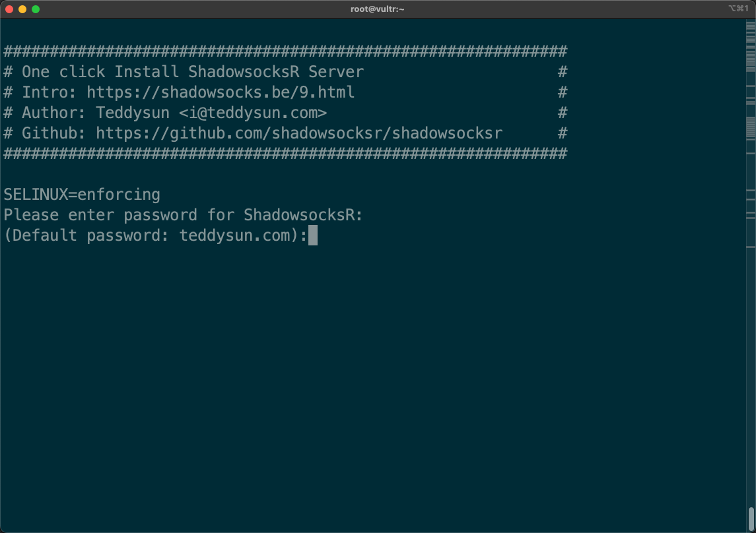Image resolution: width=756 pixels, height=533 pixels.
Task: Open the GitHub shadowsocksr repository URL
Action: 299,133
